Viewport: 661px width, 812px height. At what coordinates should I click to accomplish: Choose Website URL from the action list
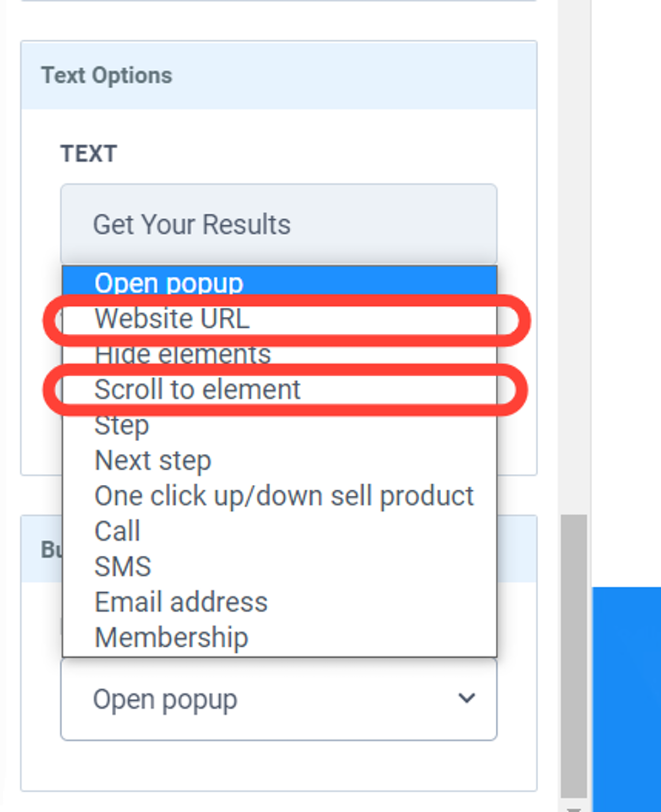[172, 319]
